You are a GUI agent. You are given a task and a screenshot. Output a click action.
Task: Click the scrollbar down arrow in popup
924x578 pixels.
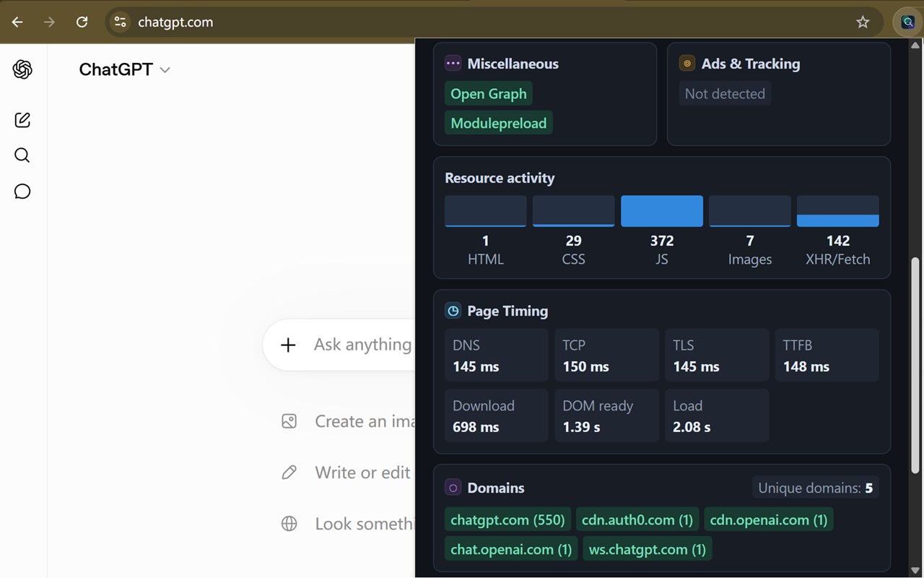915,571
